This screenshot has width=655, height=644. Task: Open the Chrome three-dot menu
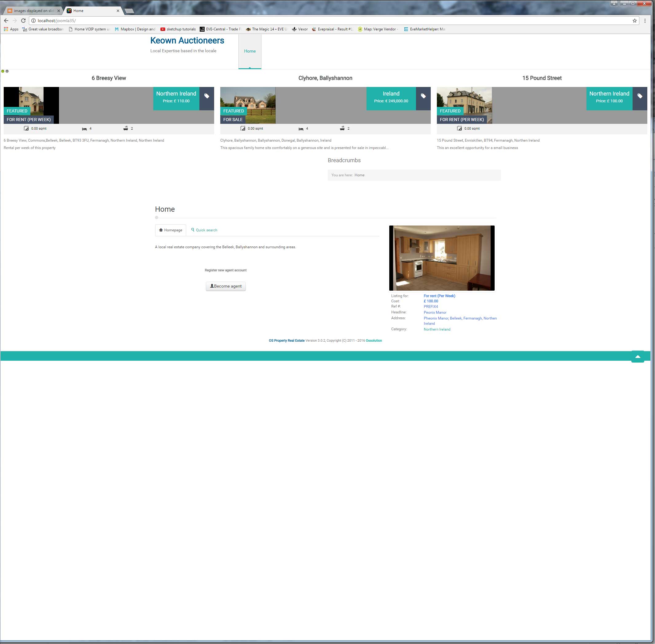(645, 21)
